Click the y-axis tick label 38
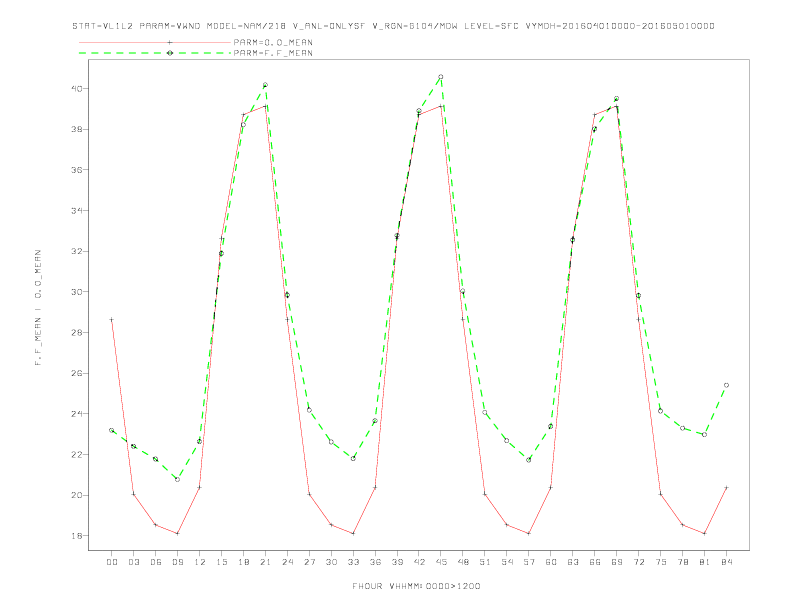Image resolution: width=792 pixels, height=612 pixels. pos(77,129)
